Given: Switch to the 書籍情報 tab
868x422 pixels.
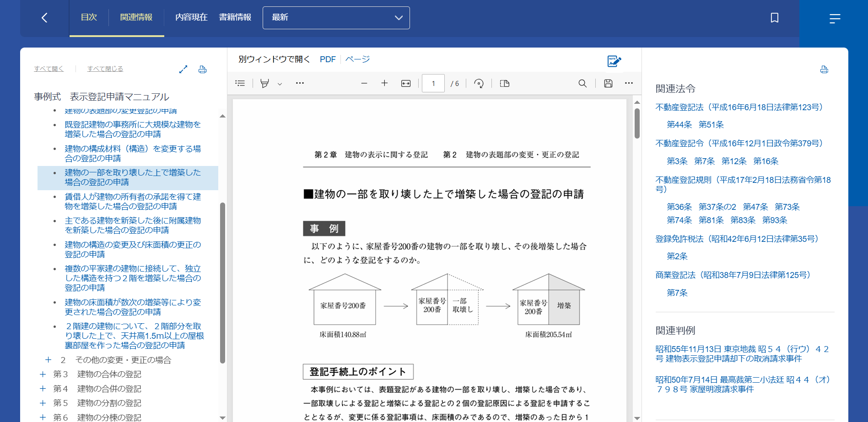Looking at the screenshot, I should 235,17.
